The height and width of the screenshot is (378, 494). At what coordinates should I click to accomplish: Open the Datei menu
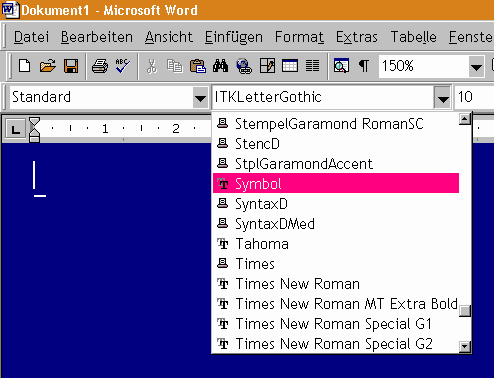point(31,37)
